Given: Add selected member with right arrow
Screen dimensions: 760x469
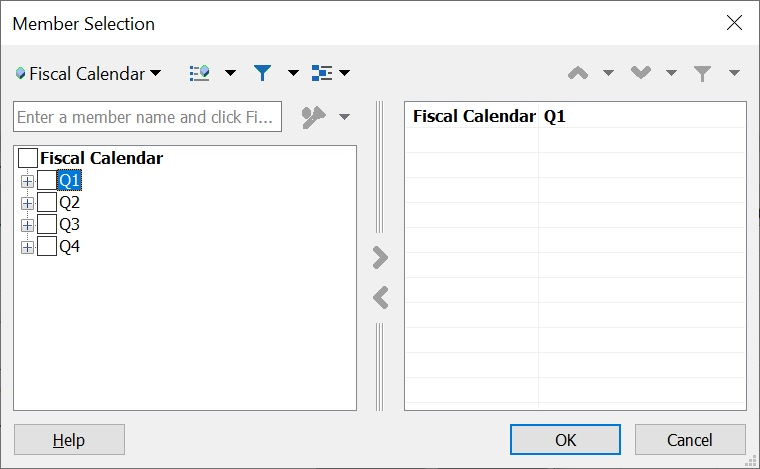Looking at the screenshot, I should point(380,258).
